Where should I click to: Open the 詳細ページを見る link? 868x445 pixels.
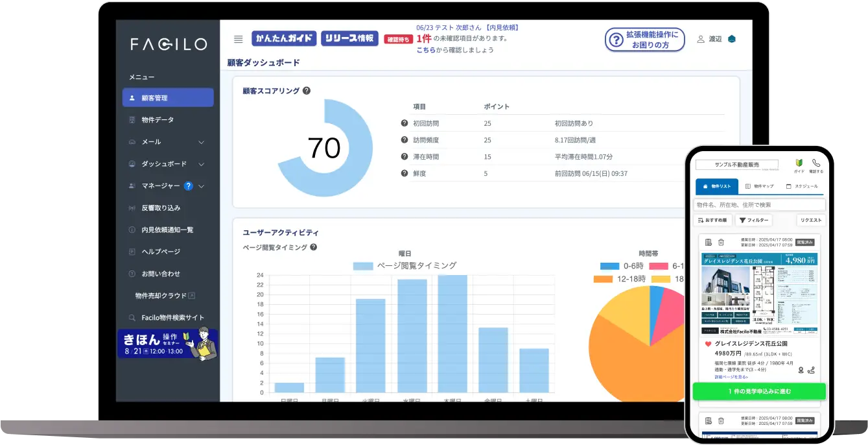[x=730, y=378]
